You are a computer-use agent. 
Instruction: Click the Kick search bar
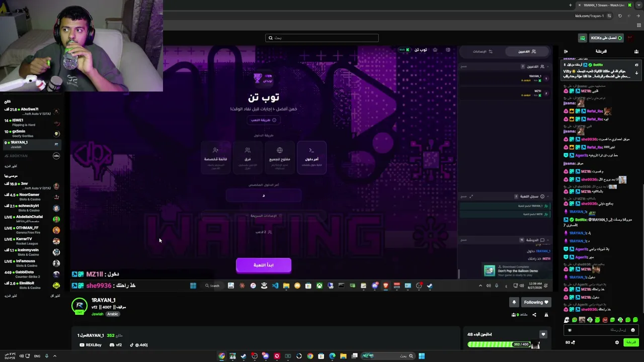[x=322, y=38]
